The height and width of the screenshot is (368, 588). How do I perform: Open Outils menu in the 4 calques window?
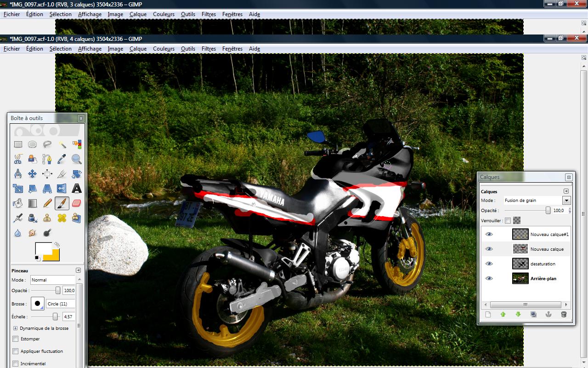(188, 49)
